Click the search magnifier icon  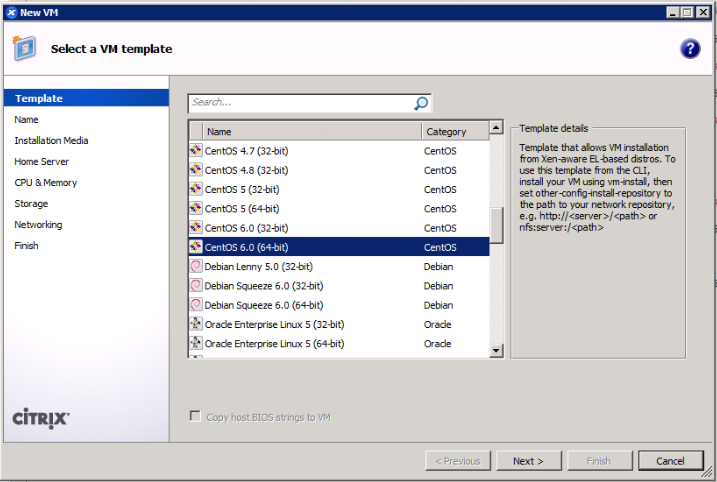click(421, 103)
